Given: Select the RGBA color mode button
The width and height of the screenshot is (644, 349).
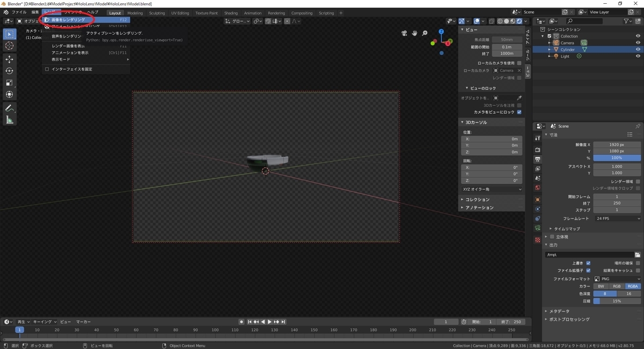Looking at the screenshot, I should click(x=633, y=286).
